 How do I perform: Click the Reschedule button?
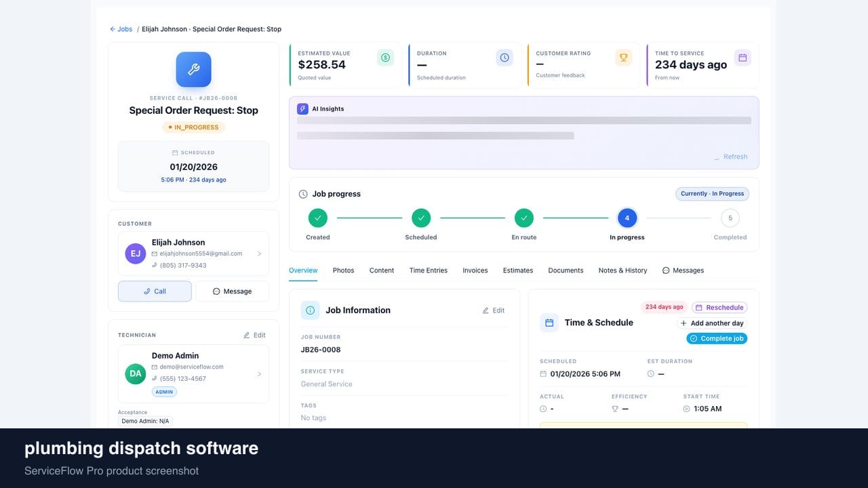coord(719,308)
